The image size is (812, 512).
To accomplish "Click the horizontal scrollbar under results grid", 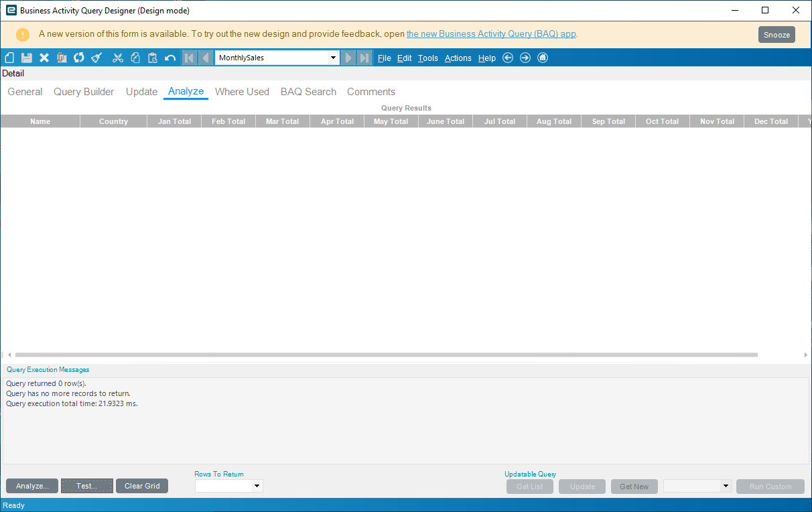I will click(386, 355).
